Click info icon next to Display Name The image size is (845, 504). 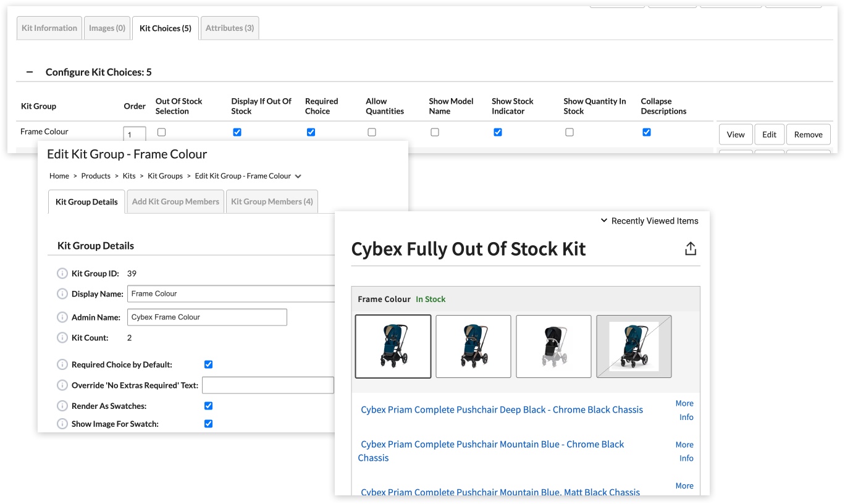[x=62, y=294]
